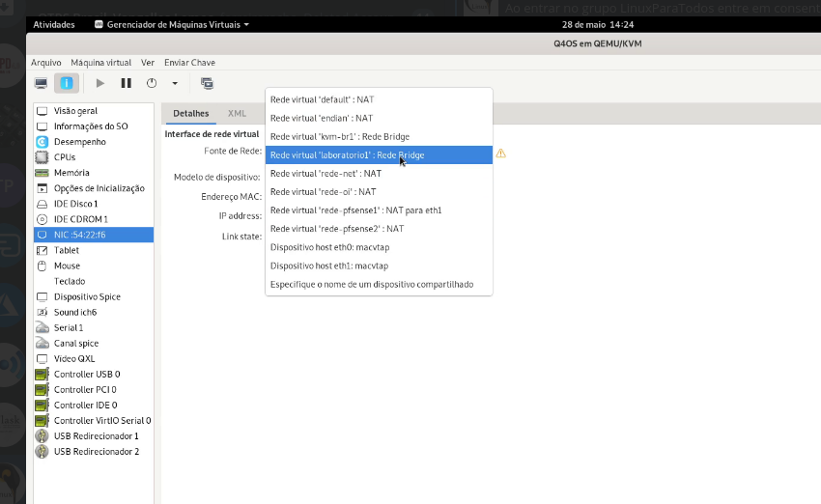Open Informações do SO entry
The image size is (821, 504).
click(94, 126)
